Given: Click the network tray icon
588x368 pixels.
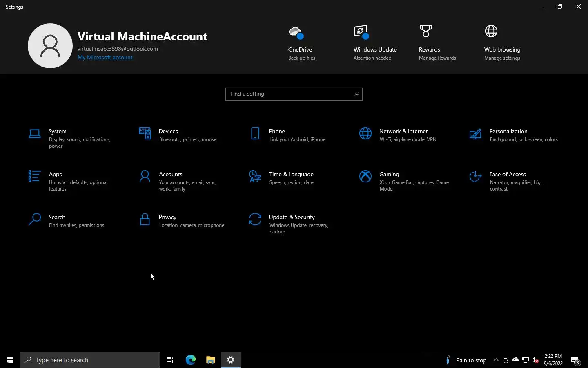Looking at the screenshot, I should click(x=526, y=360).
